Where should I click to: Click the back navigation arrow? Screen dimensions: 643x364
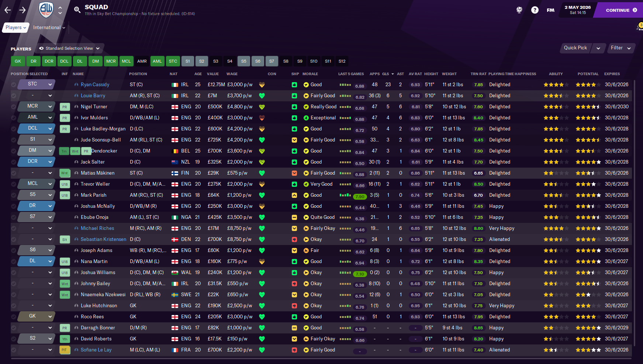(7, 10)
